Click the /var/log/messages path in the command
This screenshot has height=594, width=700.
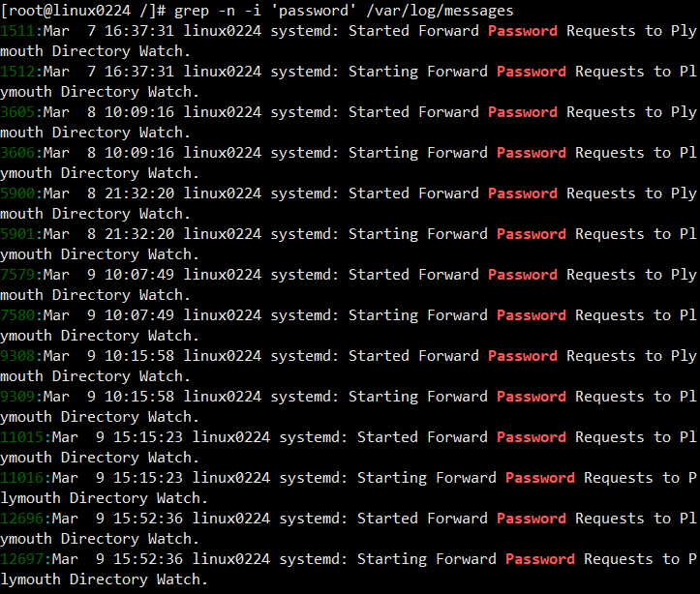[x=440, y=10]
